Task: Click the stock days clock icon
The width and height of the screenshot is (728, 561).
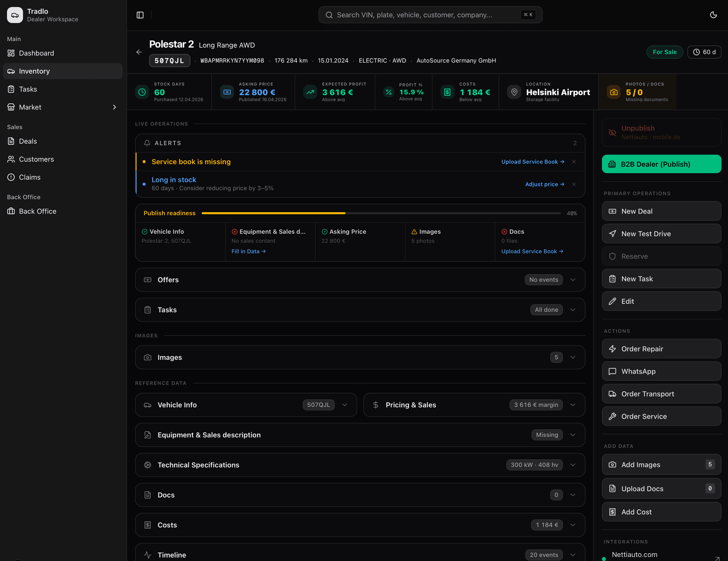Action: point(142,92)
